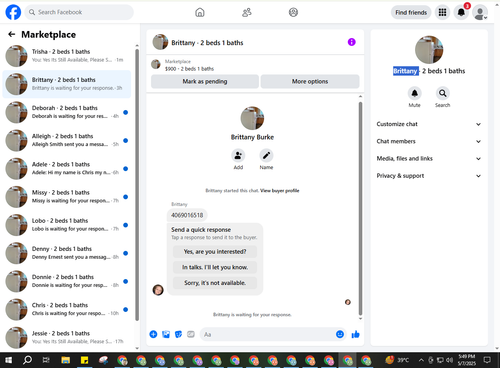Click the $900 - 2 beds 1 baths listing
The height and width of the screenshot is (368, 500).
click(189, 69)
